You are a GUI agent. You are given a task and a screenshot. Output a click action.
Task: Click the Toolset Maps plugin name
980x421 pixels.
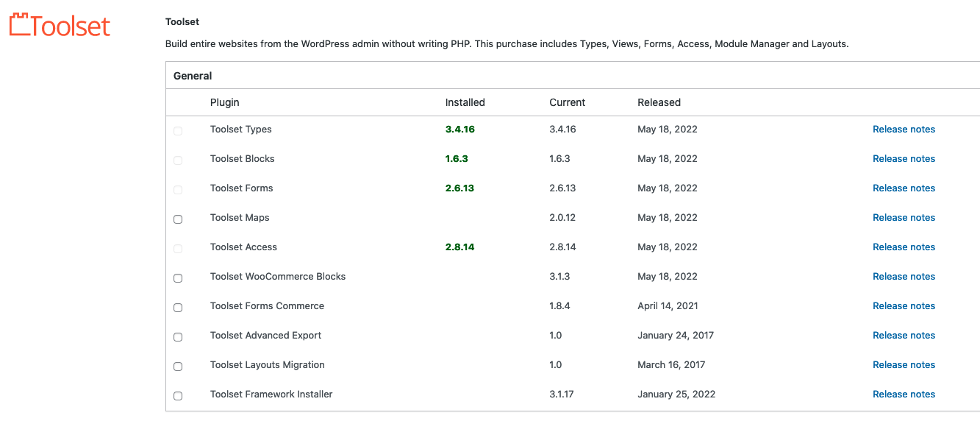240,218
